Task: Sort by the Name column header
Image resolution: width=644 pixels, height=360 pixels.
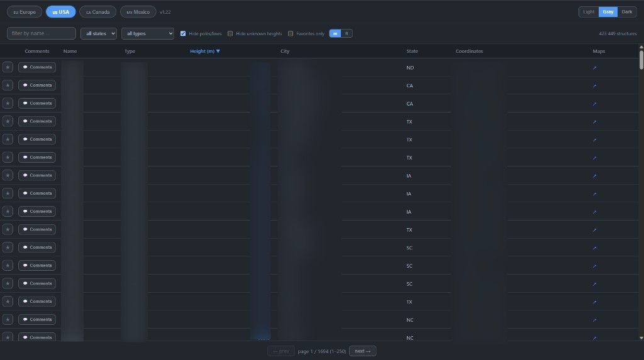Action: 70,52
